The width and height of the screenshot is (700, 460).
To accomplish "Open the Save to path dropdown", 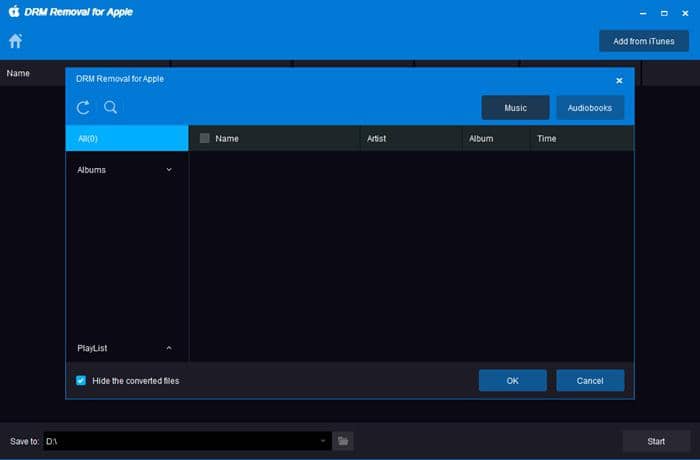I will click(323, 441).
